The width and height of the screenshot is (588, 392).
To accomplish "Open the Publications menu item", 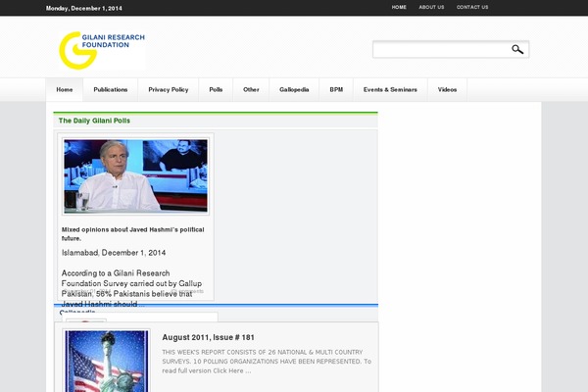I will click(111, 89).
